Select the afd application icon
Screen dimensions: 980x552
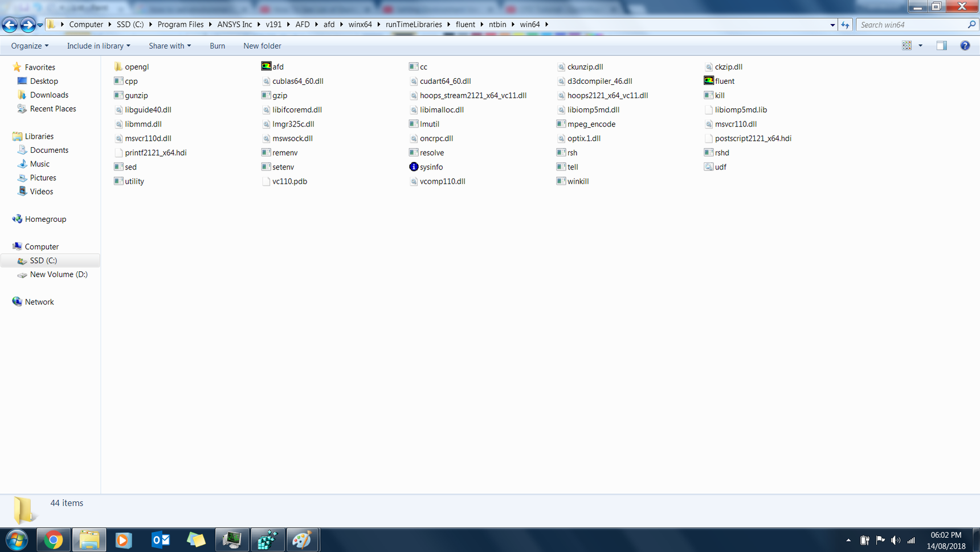[x=266, y=67]
